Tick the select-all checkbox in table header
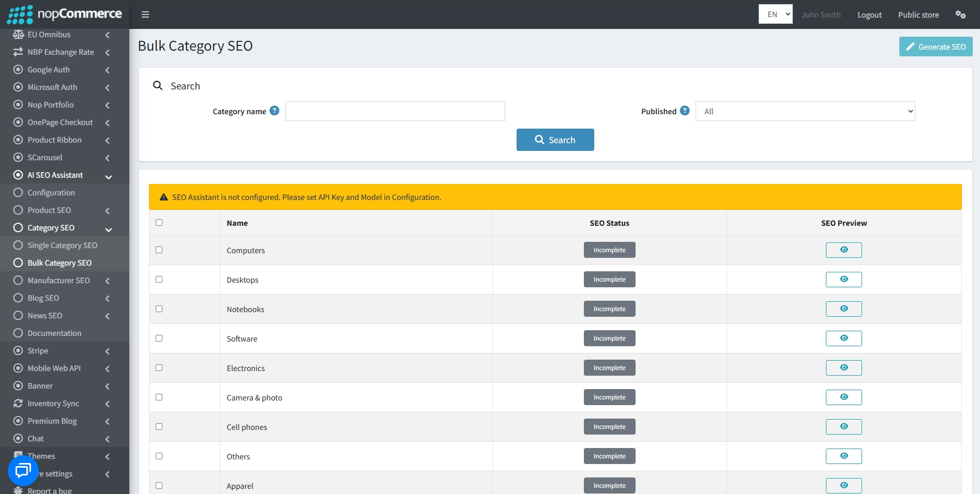 [x=159, y=222]
